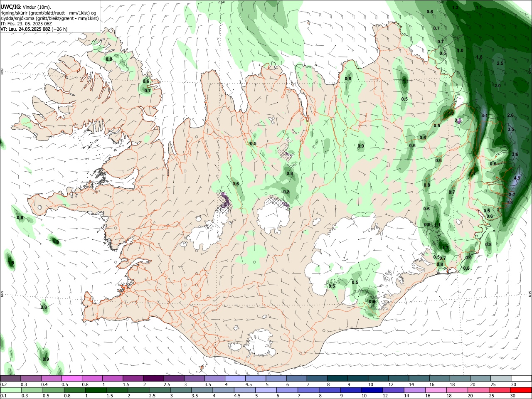The width and height of the screenshot is (532, 399).
Task: Click the "20W" longitude label at the top
Action: 221,2
